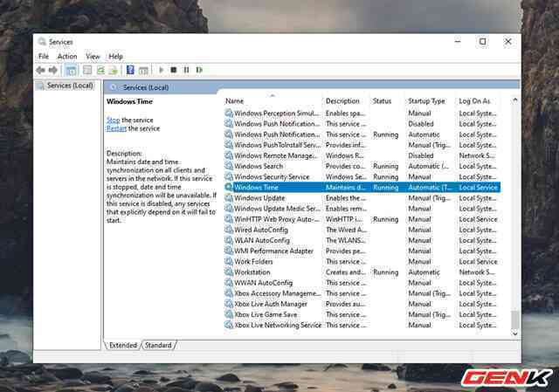Select WinHTTP Web Proxy Auto row
This screenshot has width=559, height=392.
click(362, 219)
